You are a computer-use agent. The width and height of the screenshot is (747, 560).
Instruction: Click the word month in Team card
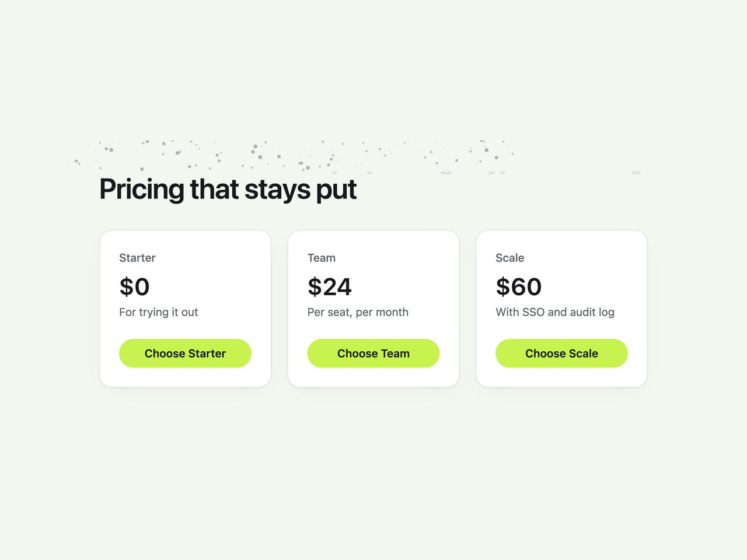[392, 312]
